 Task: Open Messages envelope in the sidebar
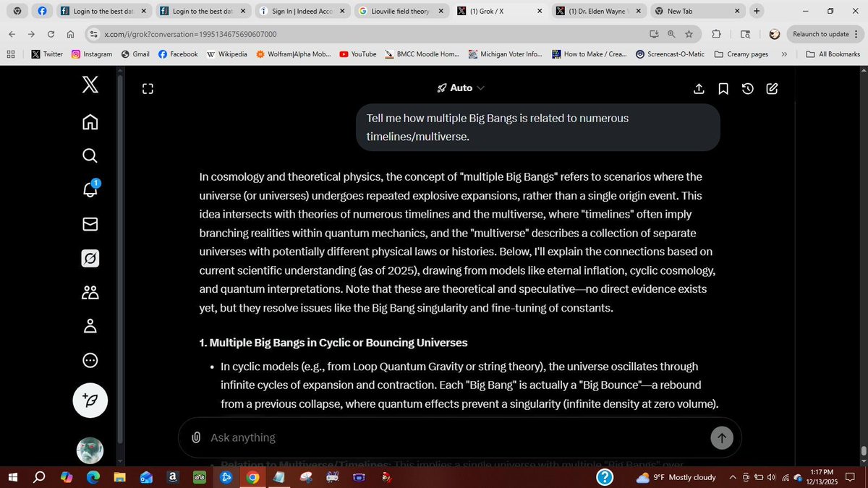click(x=90, y=224)
